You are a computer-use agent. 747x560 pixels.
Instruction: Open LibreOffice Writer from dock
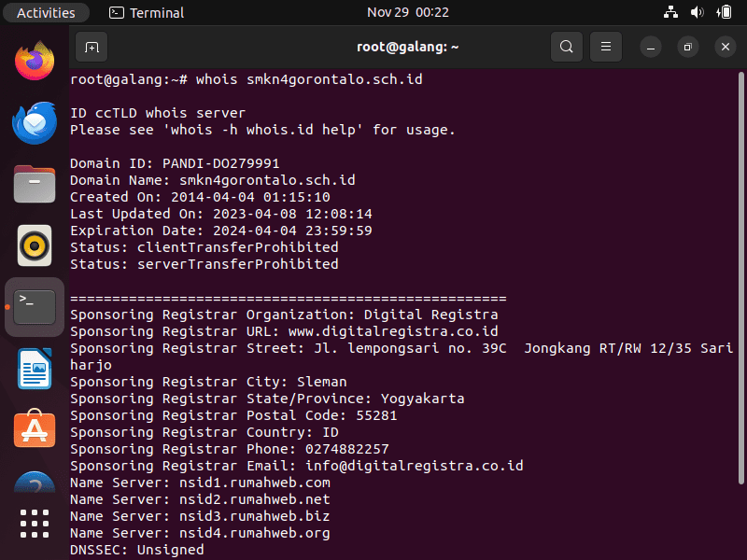click(x=35, y=369)
